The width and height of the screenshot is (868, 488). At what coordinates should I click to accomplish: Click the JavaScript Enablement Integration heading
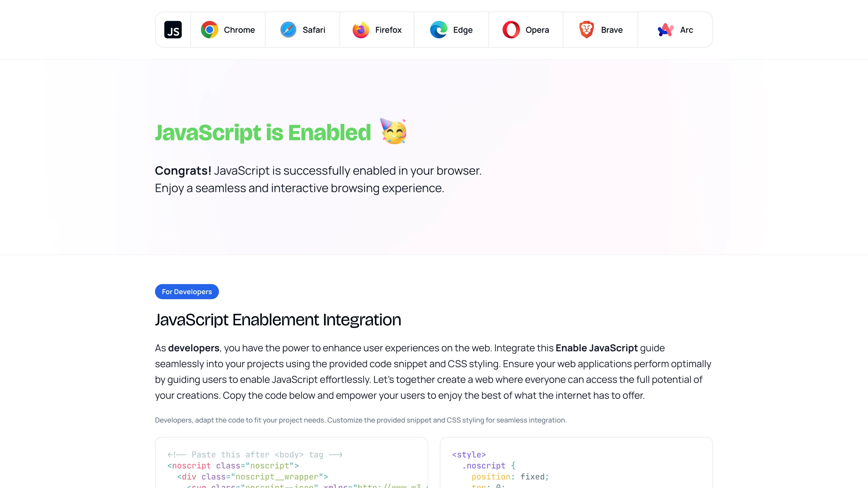(x=278, y=320)
